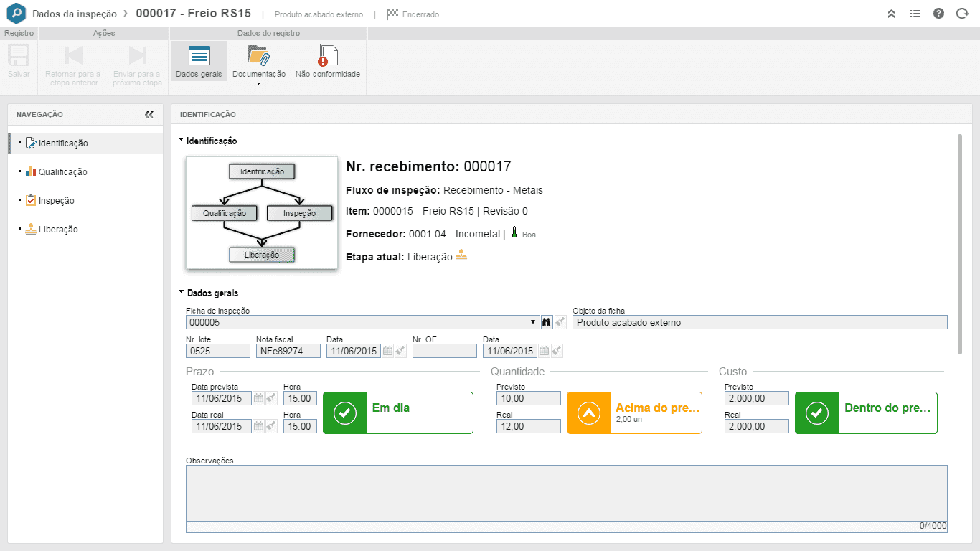Screen dimensions: 980x551
Task: Open the Ficha de inspeção dropdown arrow
Action: [533, 322]
